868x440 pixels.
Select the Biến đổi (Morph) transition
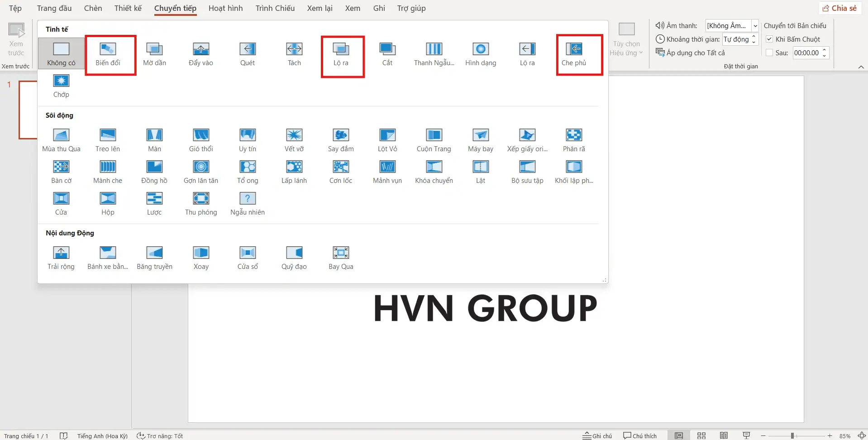point(108,54)
